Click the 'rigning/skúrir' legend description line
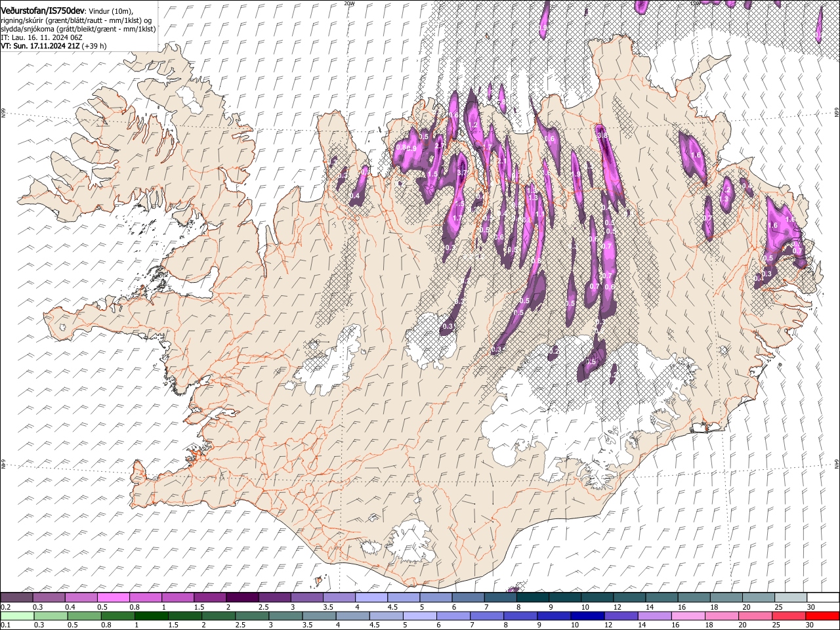The height and width of the screenshot is (630, 840). (x=77, y=20)
